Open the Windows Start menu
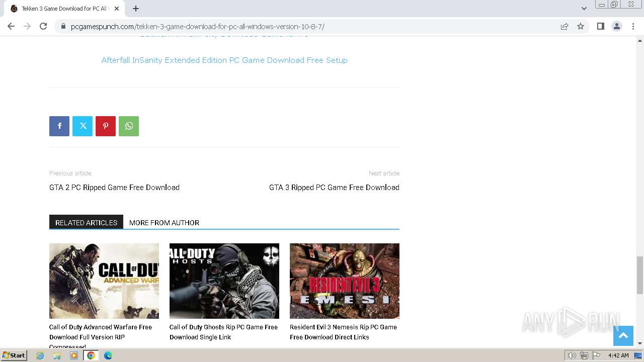Image resolution: width=644 pixels, height=362 pixels. tap(14, 355)
